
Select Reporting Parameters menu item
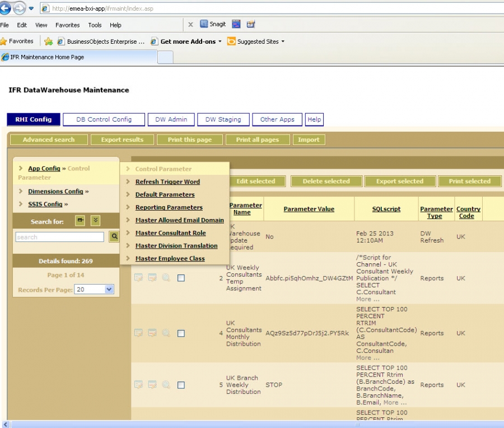click(169, 207)
